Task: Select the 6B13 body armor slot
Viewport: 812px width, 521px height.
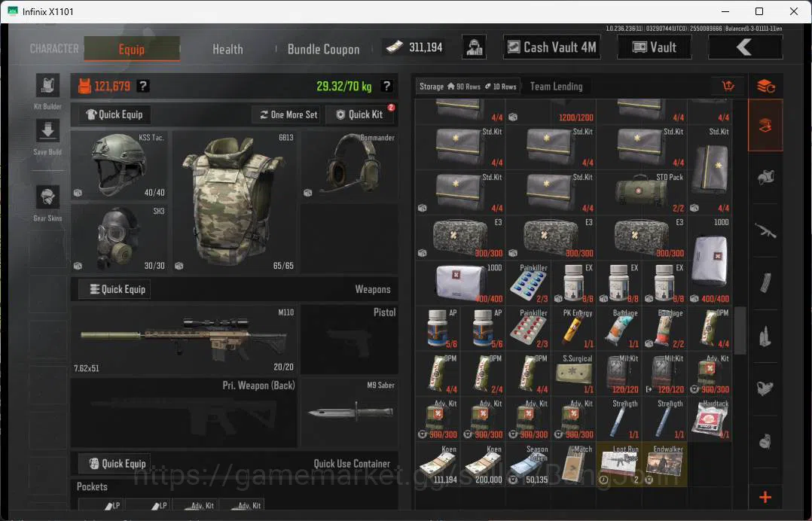Action: pos(234,202)
